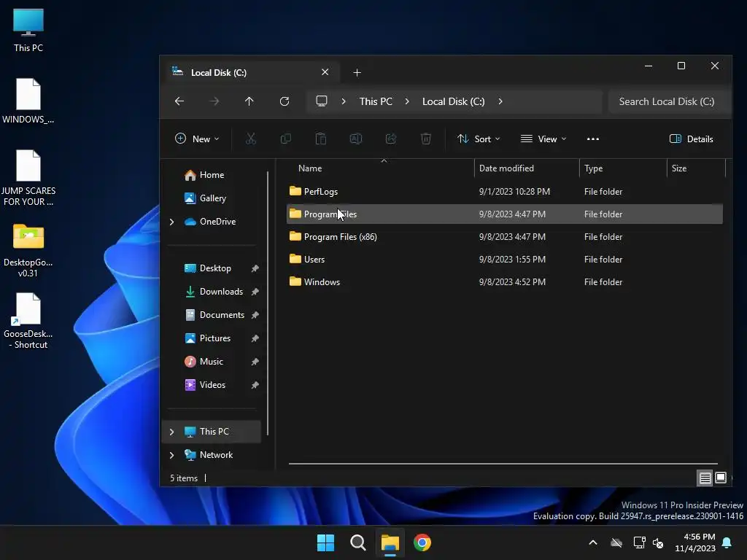Open taskbar Search magnifier
Viewport: 747px width, 560px height.
click(x=357, y=542)
